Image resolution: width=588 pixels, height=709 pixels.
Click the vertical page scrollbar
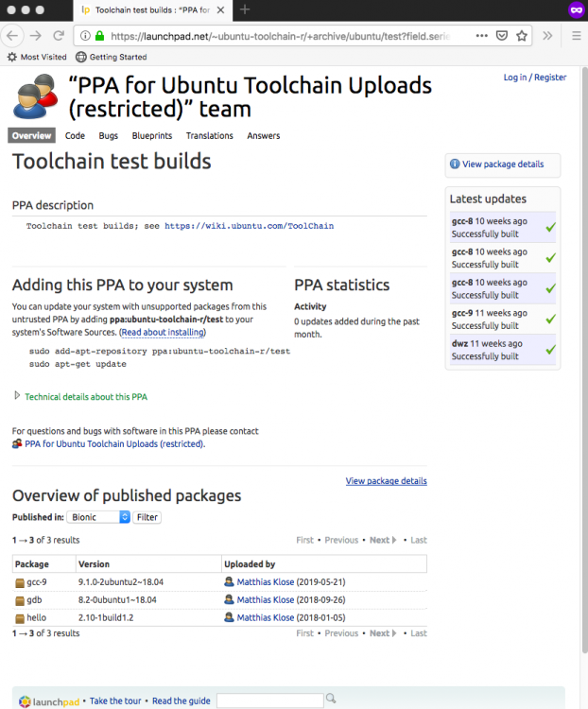point(584,362)
